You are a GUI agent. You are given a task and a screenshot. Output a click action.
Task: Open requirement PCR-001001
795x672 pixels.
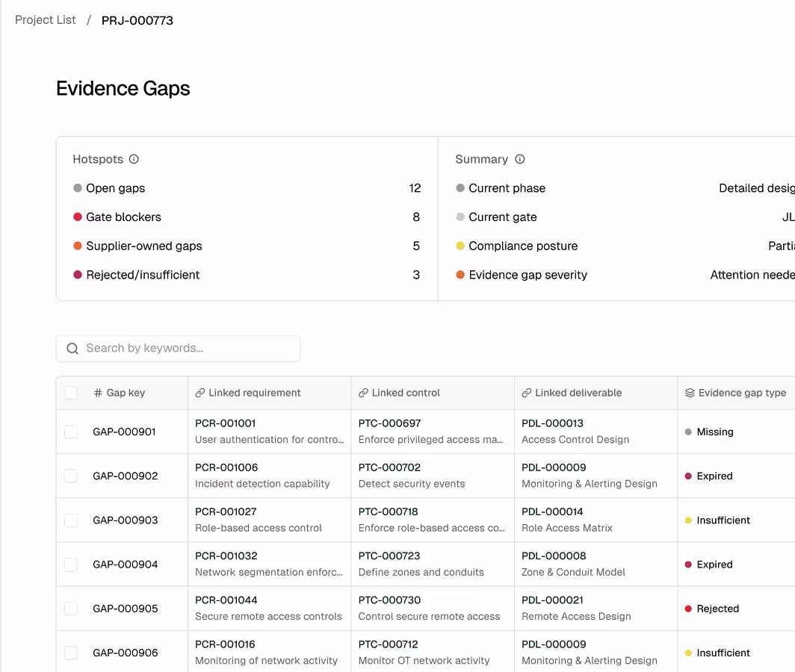tap(225, 423)
